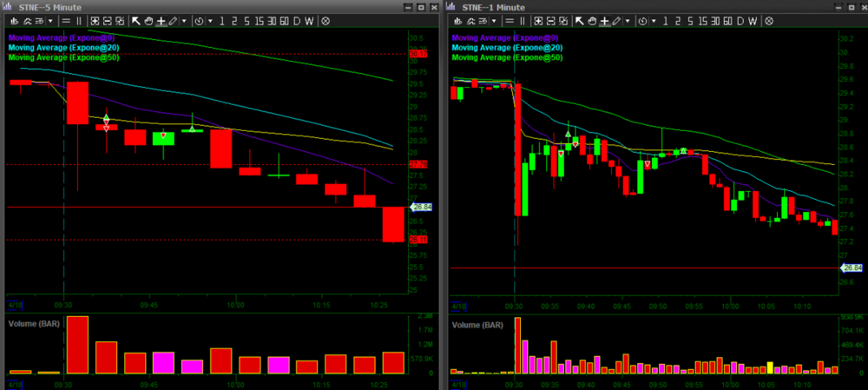Select the 60 minute timeframe in 1 Minute chart
This screenshot has height=390, width=868.
(x=727, y=20)
